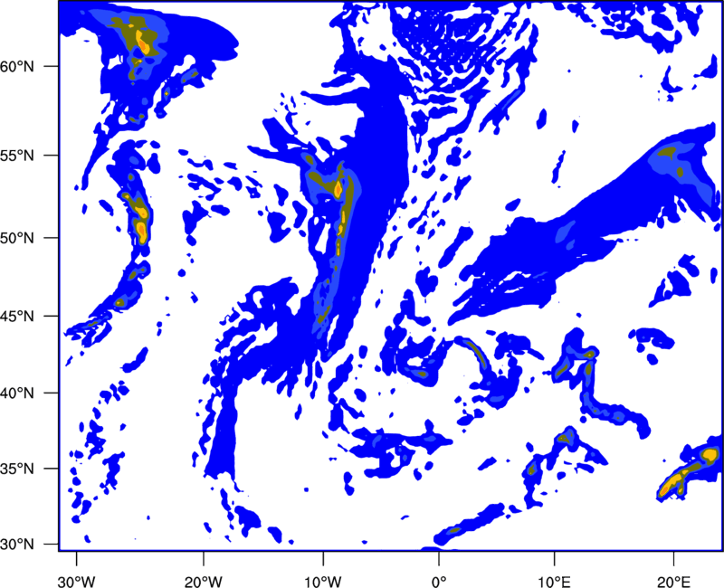Click the 50°N latitude label

[16, 238]
